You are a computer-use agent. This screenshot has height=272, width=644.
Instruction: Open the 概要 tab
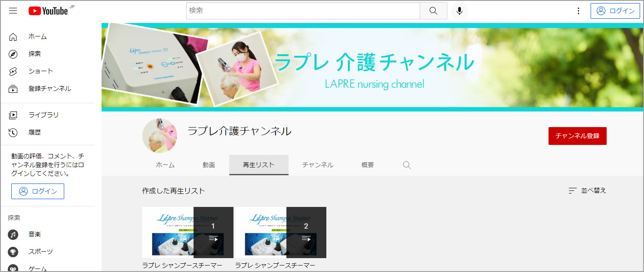pos(368,165)
